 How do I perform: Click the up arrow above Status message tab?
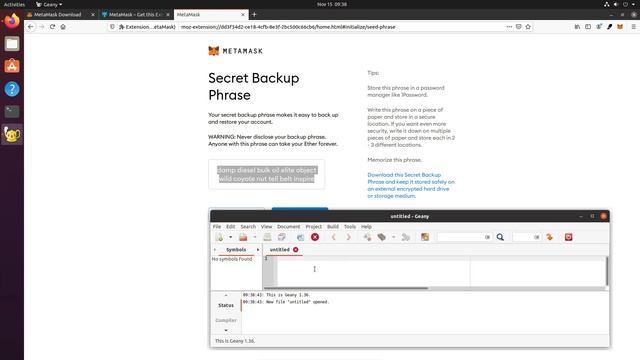tap(226, 295)
